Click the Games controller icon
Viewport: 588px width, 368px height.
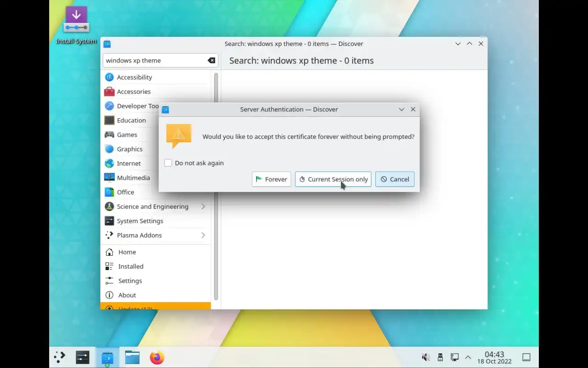click(x=109, y=135)
